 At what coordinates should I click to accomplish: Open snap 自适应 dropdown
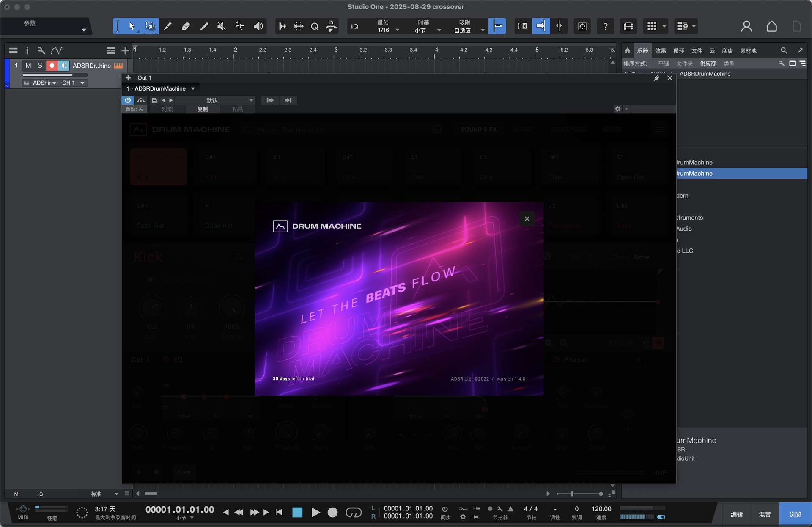pyautogui.click(x=469, y=30)
